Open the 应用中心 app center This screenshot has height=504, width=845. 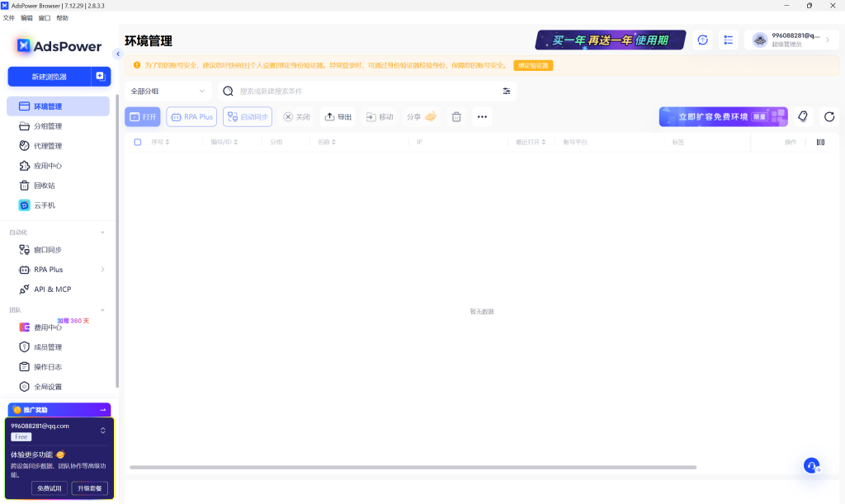pyautogui.click(x=50, y=165)
